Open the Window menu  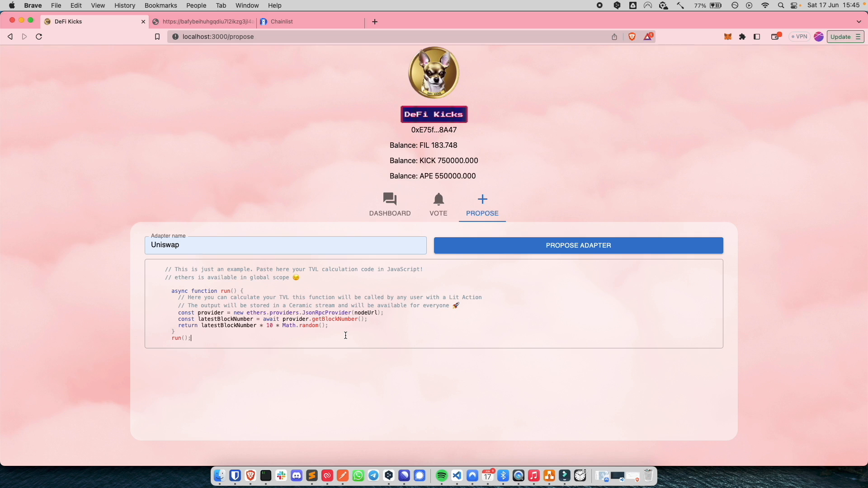coord(247,5)
